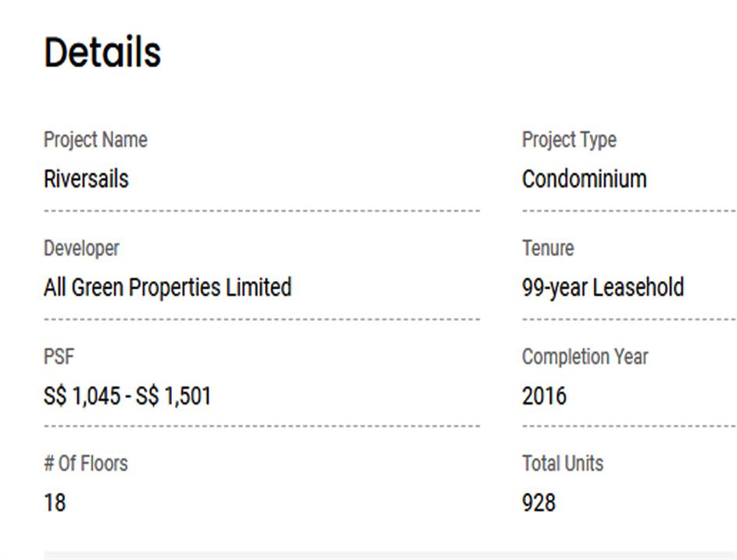The width and height of the screenshot is (737, 560).
Task: Select the Total Units label
Action: (x=563, y=463)
